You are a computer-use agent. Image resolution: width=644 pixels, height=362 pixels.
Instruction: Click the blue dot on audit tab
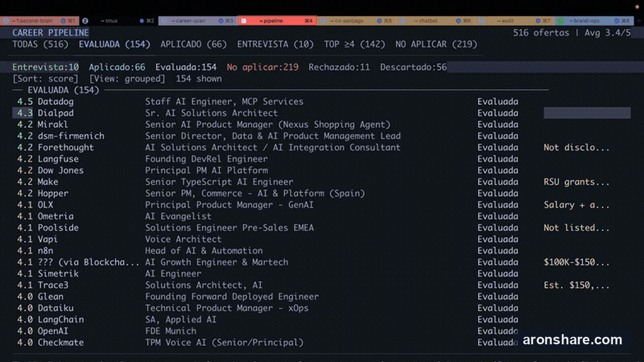click(538, 21)
